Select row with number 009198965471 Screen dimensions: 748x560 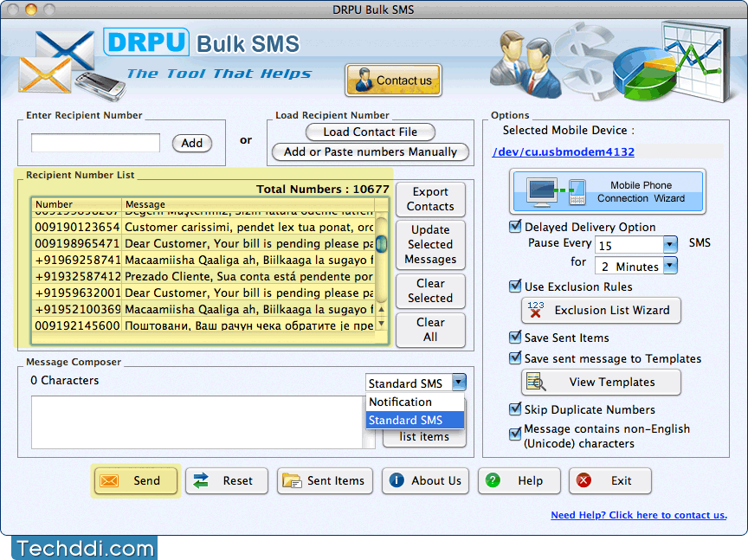[x=204, y=243]
